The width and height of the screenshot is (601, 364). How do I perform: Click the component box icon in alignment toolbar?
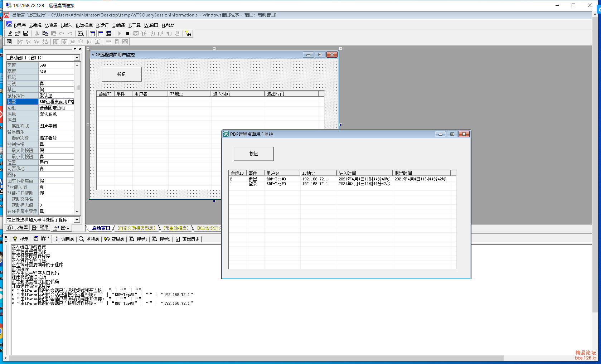(9, 42)
